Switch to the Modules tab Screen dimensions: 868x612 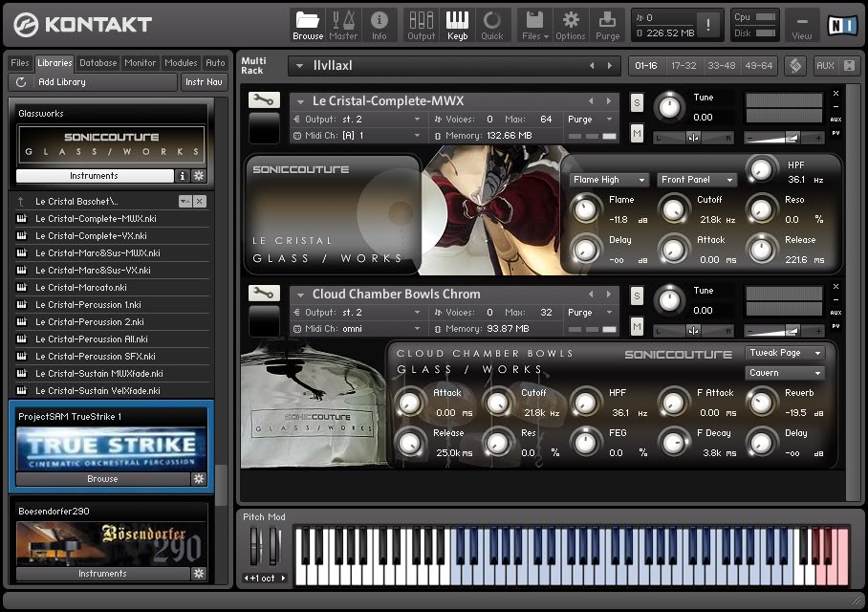pyautogui.click(x=181, y=62)
